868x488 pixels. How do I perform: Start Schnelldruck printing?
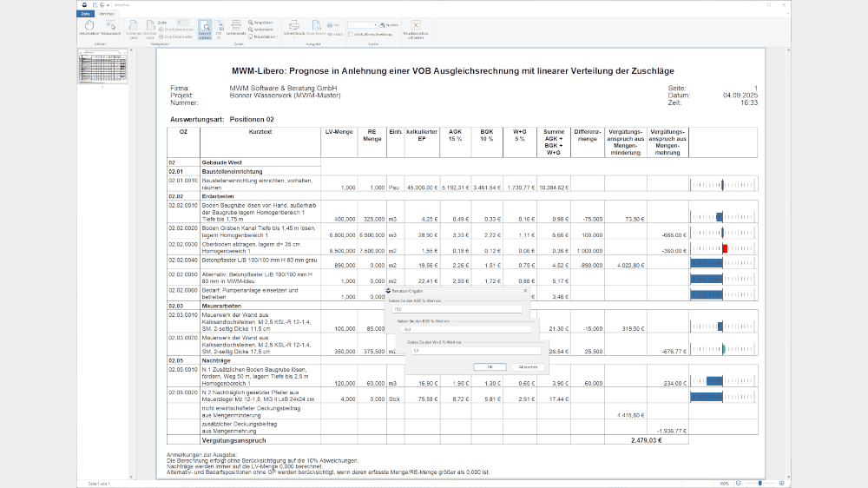click(x=294, y=29)
